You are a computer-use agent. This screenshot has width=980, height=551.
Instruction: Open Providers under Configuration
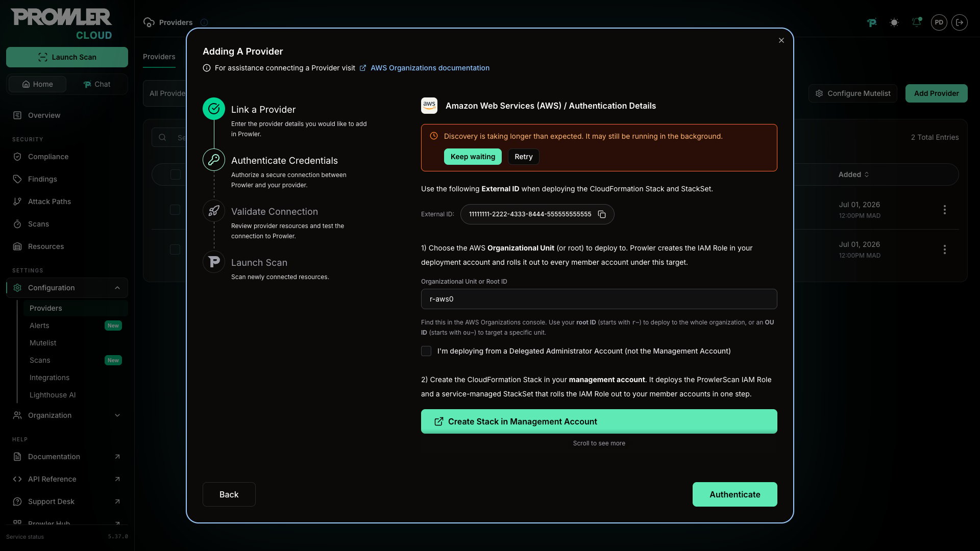click(x=76, y=308)
